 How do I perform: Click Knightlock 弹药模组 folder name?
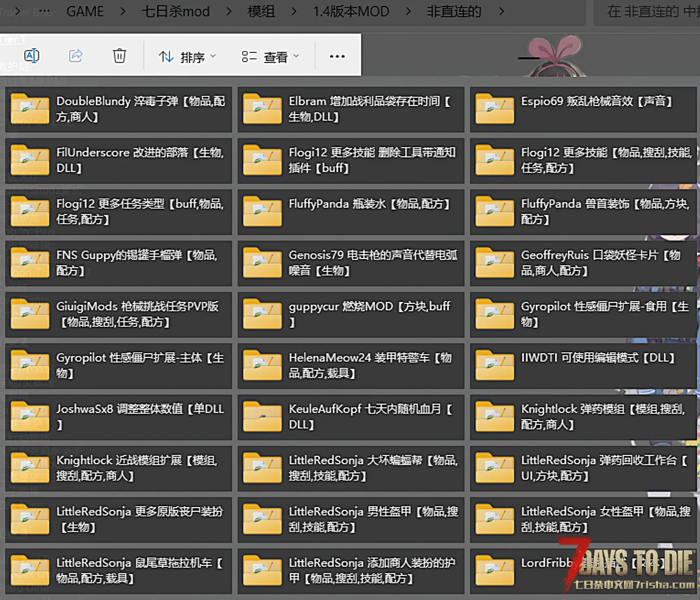click(604, 417)
